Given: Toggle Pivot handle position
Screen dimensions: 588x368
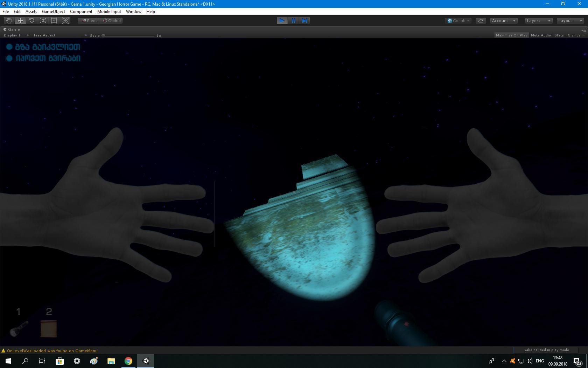Looking at the screenshot, I should pos(89,21).
